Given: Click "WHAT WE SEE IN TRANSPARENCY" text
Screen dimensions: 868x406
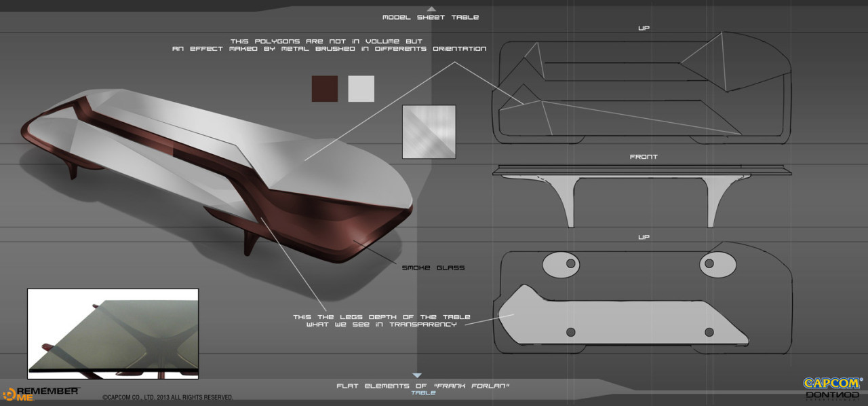Looking at the screenshot, I should [382, 325].
